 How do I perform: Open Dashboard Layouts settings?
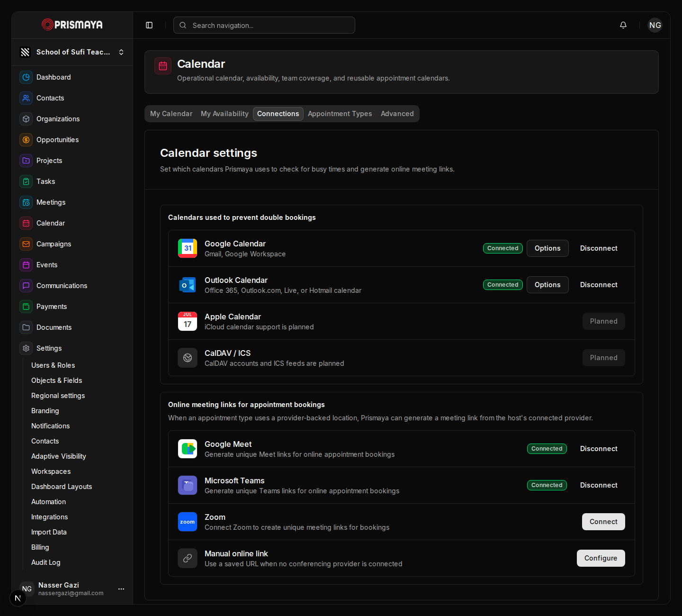click(x=62, y=487)
